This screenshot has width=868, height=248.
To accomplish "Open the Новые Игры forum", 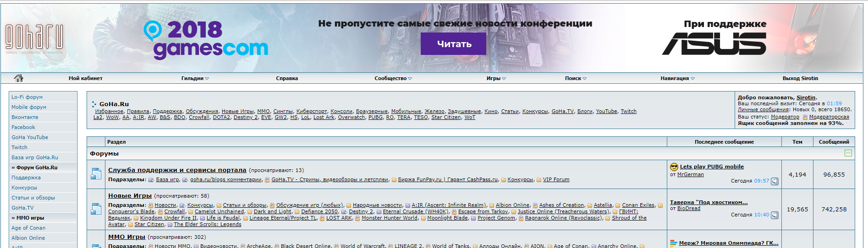I will pos(130,196).
